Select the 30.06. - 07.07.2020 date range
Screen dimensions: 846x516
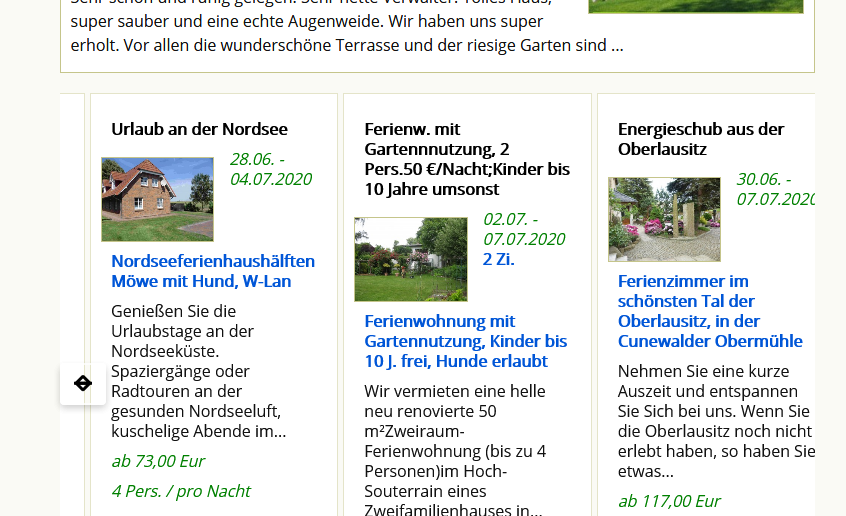click(x=775, y=189)
